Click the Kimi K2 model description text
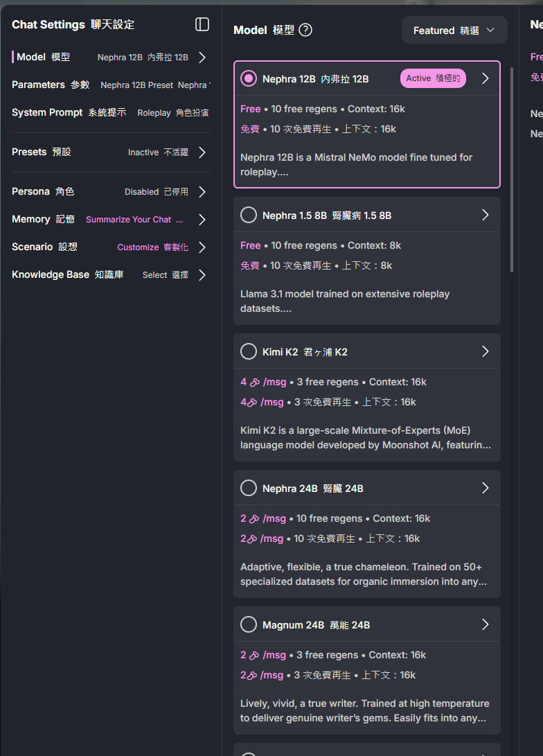 (x=366, y=437)
